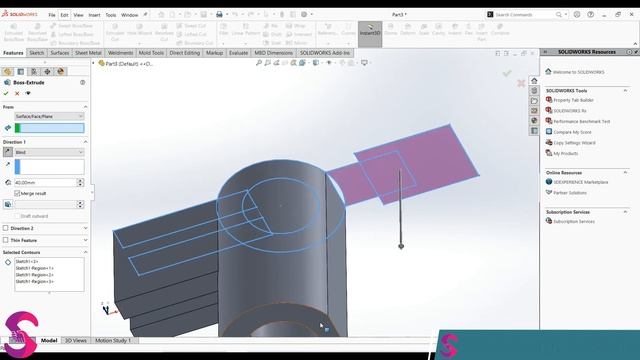This screenshot has height=360, width=640.
Task: Click the View Settings monitor icon
Action: click(364, 63)
